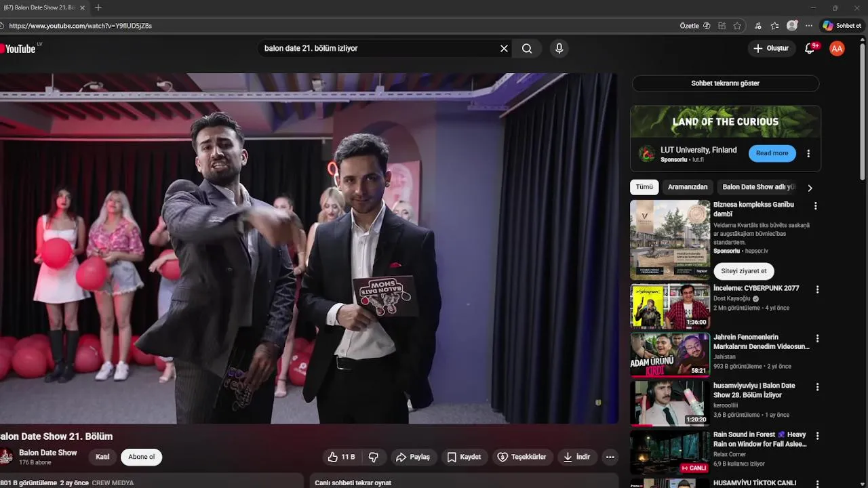Subscribe with the Abone ol button
The width and height of the screenshot is (868, 488).
tap(142, 457)
